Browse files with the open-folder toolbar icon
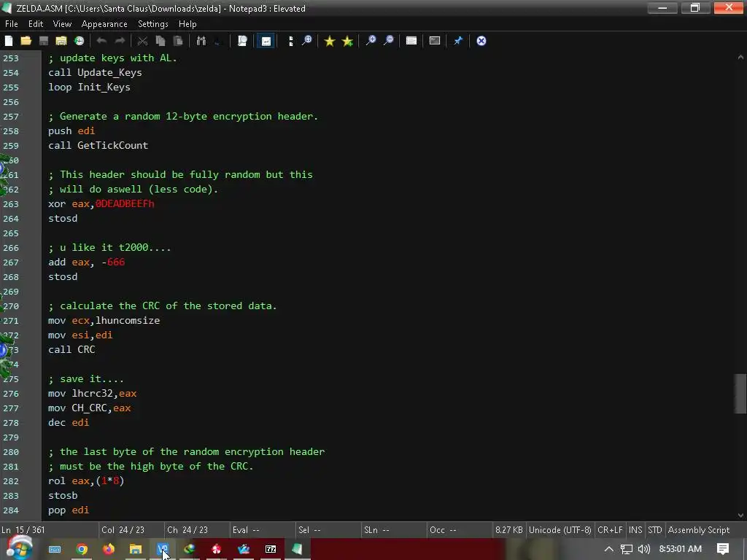The height and width of the screenshot is (560, 747). 61,41
